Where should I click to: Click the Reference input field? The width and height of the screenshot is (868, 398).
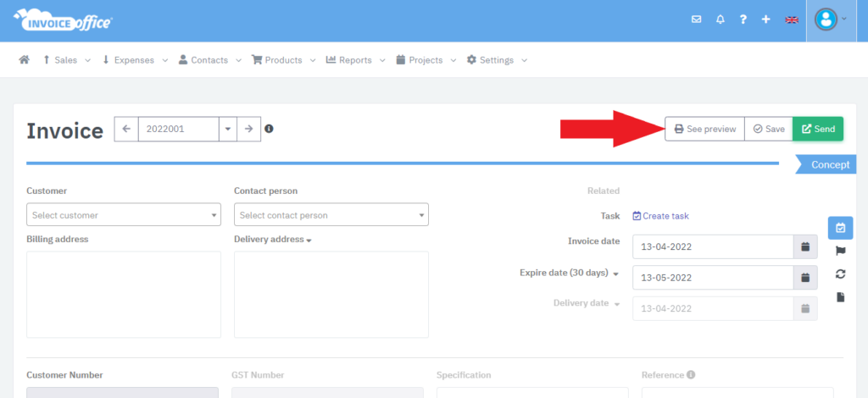pos(737,392)
